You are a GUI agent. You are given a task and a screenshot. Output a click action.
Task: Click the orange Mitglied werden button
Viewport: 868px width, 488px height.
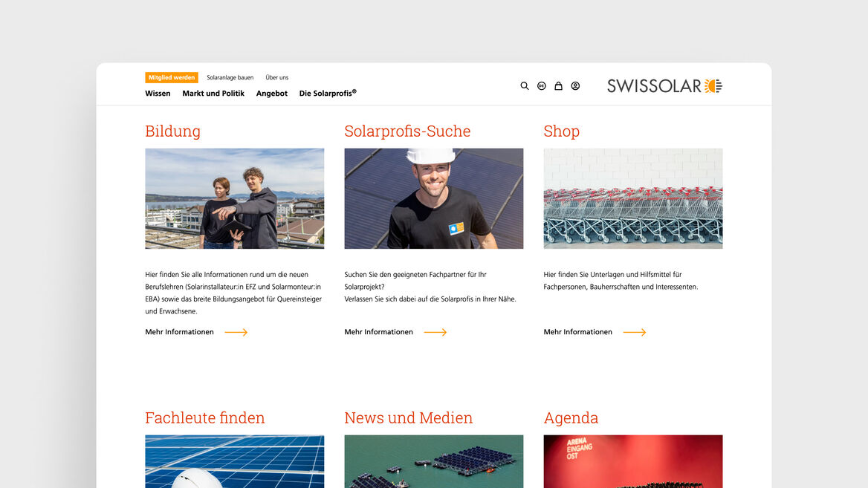coord(172,77)
